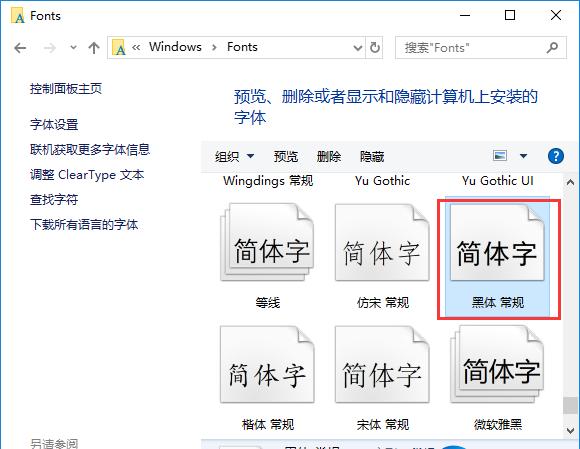This screenshot has width=580, height=449.
Task: Select Fonts in the address breadcrumb
Action: pos(242,47)
